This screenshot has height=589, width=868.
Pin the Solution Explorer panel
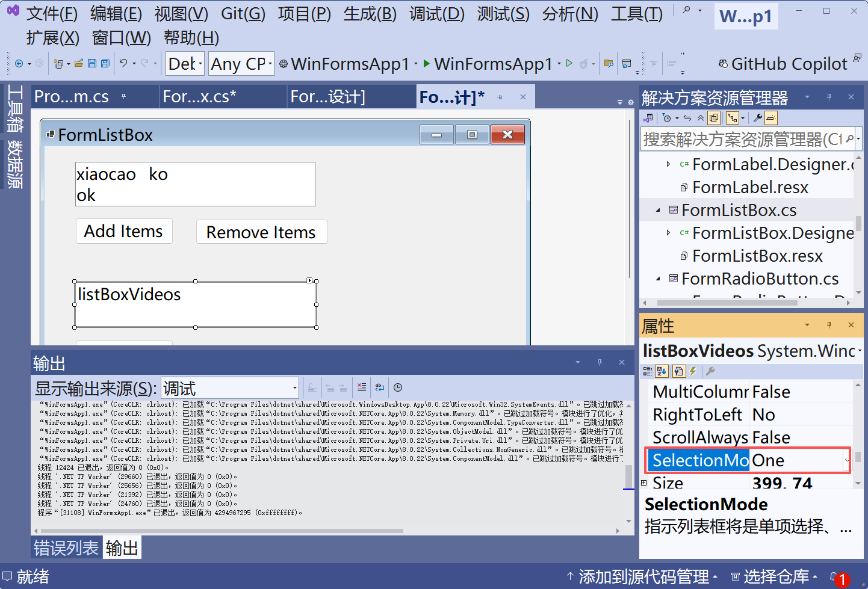[829, 97]
